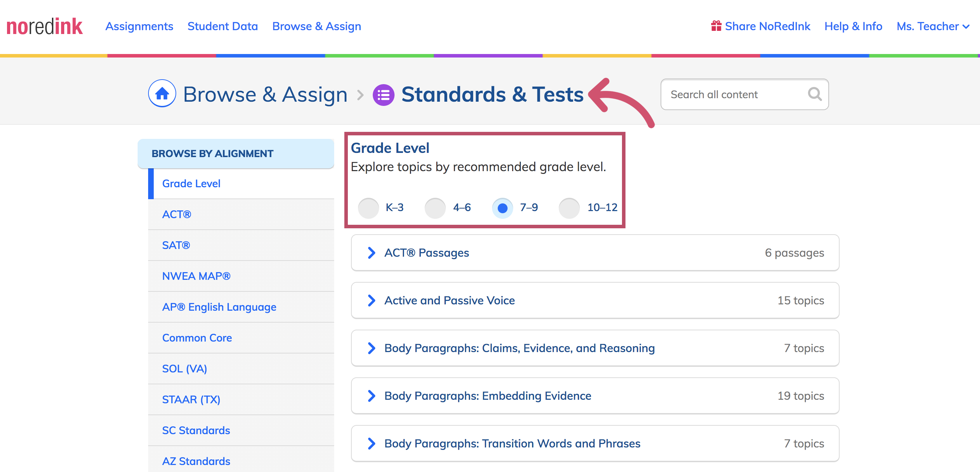Select ACT® in alignment sidebar
This screenshot has height=472, width=980.
point(241,214)
